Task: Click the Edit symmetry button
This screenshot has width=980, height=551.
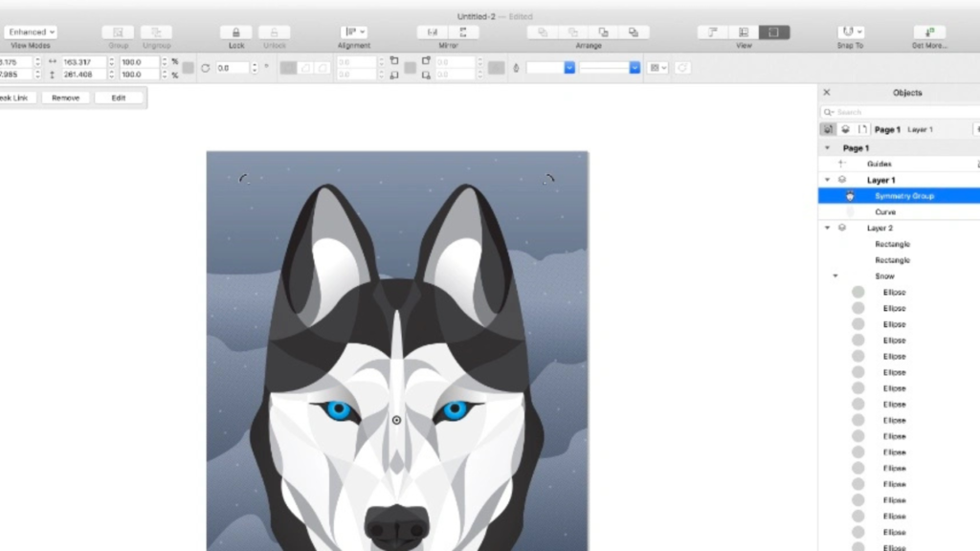Action: [x=119, y=98]
